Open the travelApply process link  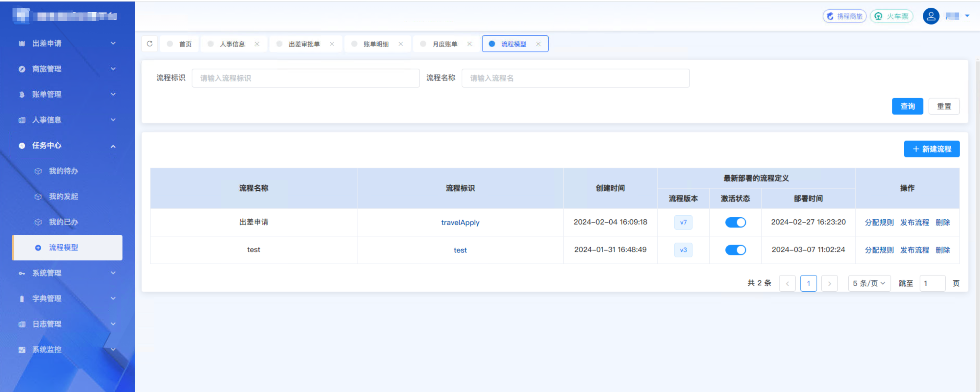point(460,223)
